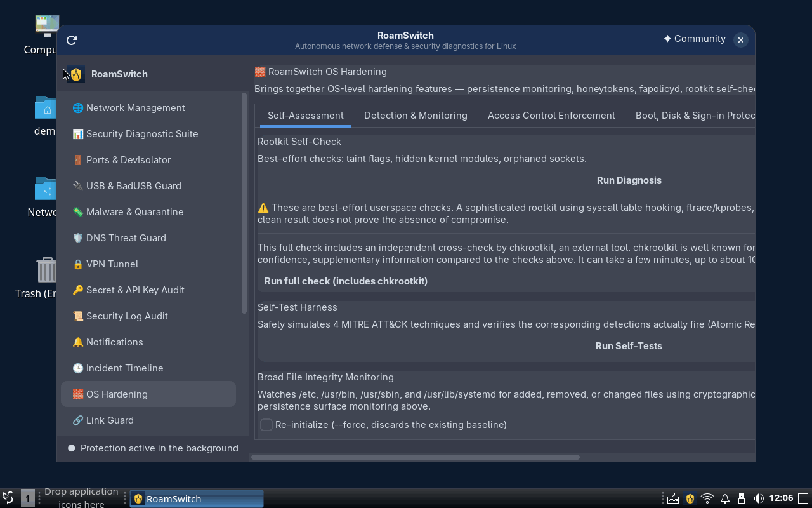Click the scroll icon beside Security Log Audit
Image resolution: width=812 pixels, height=508 pixels.
pyautogui.click(x=78, y=316)
